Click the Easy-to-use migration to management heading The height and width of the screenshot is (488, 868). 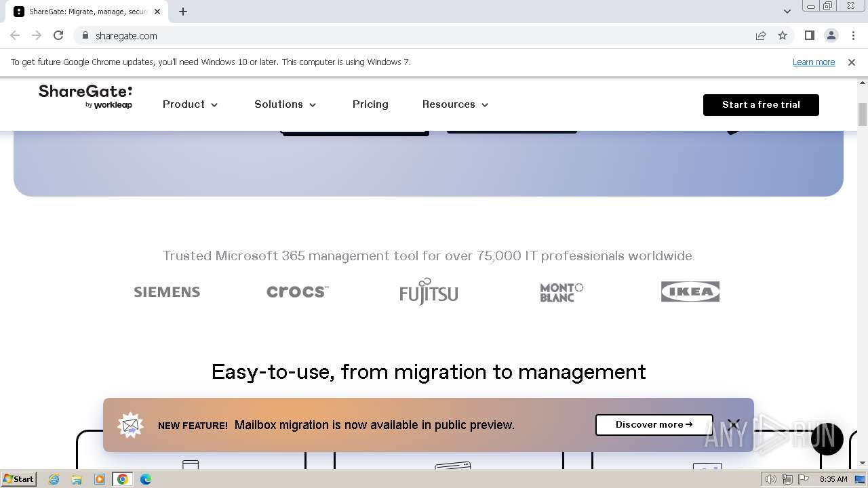pyautogui.click(x=429, y=372)
